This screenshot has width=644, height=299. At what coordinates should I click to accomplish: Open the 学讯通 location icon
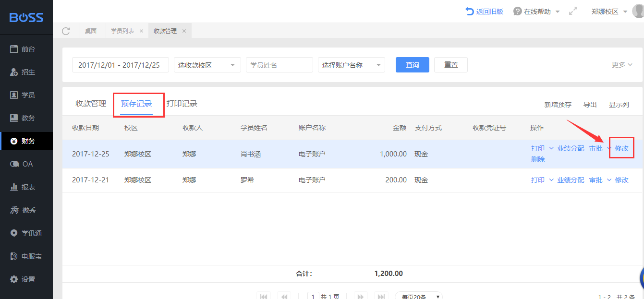click(14, 233)
